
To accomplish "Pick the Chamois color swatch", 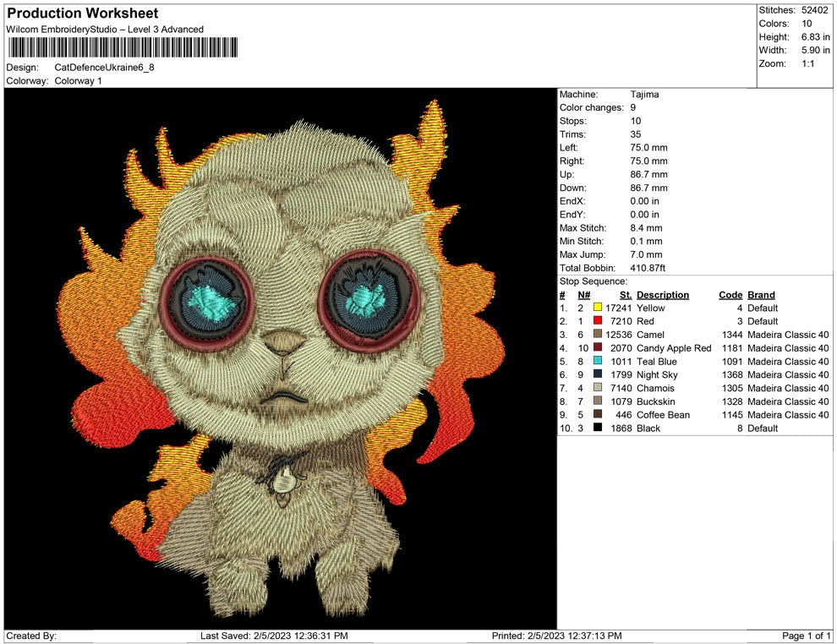I will click(598, 387).
